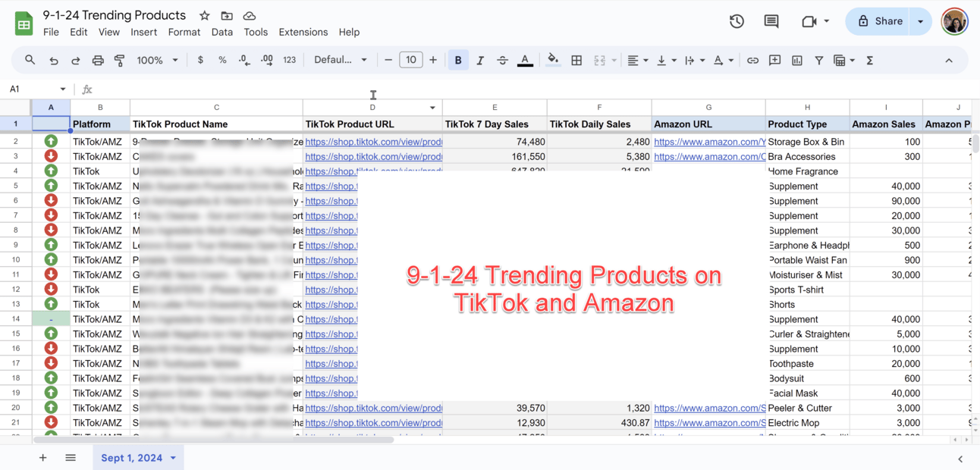This screenshot has width=980, height=470.
Task: Format as percent
Action: pos(222,60)
